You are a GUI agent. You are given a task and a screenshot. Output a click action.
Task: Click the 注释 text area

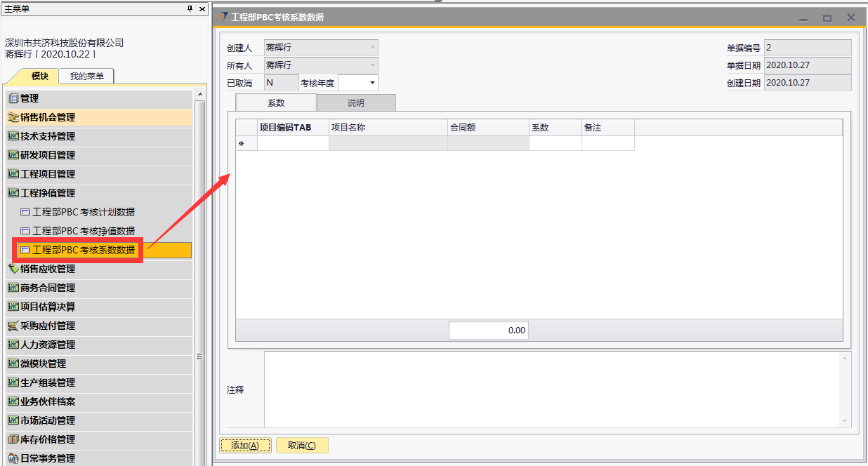point(551,390)
